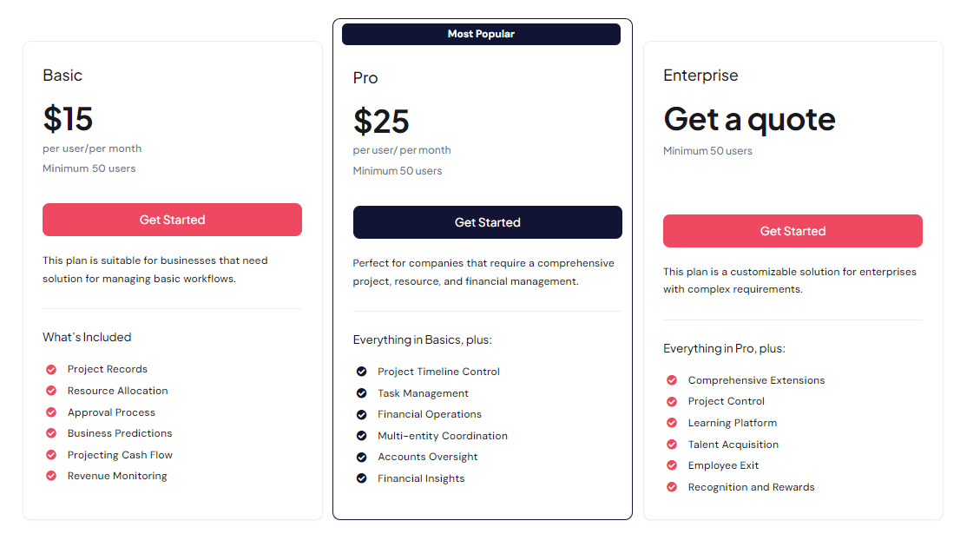Click the Basic plan Get Started button
Image resolution: width=980 pixels, height=547 pixels.
172,220
